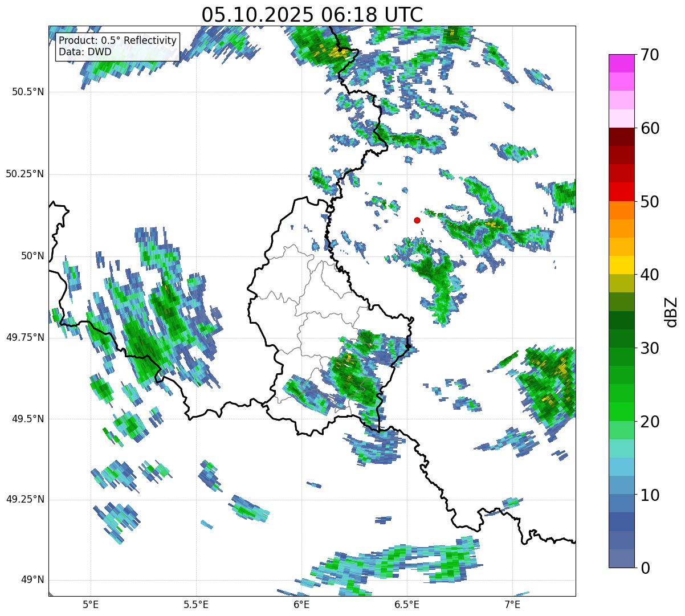The height and width of the screenshot is (616, 685).
Task: Click the top magenta colorbar segment
Action: click(x=621, y=63)
